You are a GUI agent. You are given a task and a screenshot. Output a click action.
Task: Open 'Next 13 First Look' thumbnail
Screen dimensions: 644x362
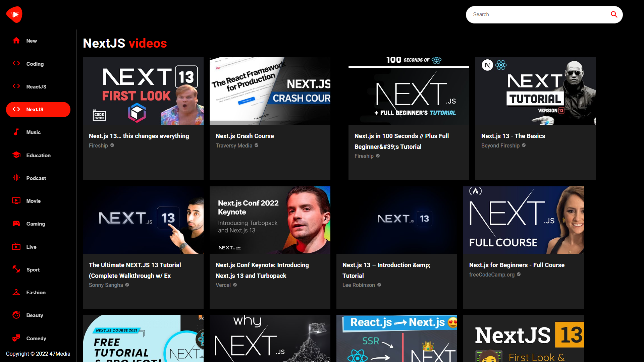point(143,91)
